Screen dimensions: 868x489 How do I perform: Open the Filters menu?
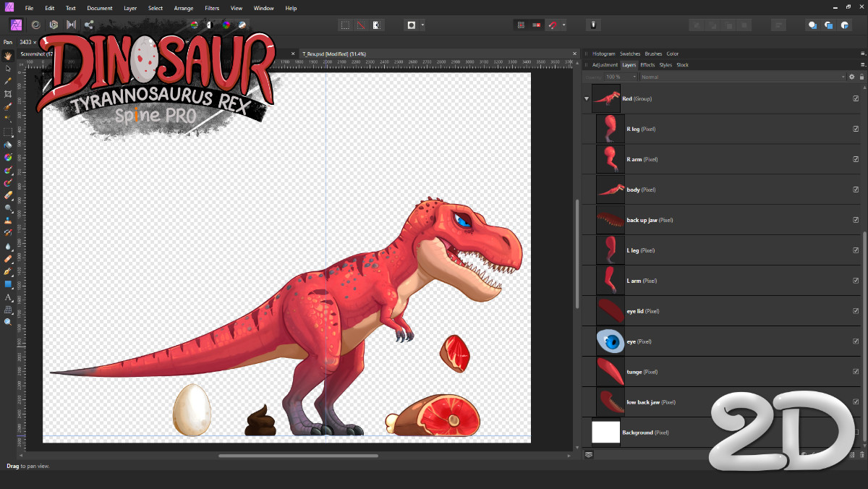[212, 8]
